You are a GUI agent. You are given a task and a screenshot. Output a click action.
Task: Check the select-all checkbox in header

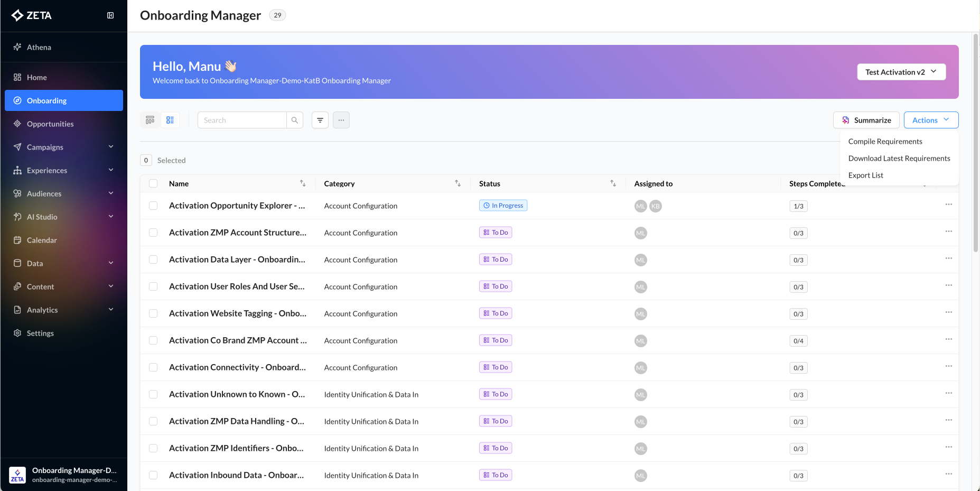(x=153, y=183)
